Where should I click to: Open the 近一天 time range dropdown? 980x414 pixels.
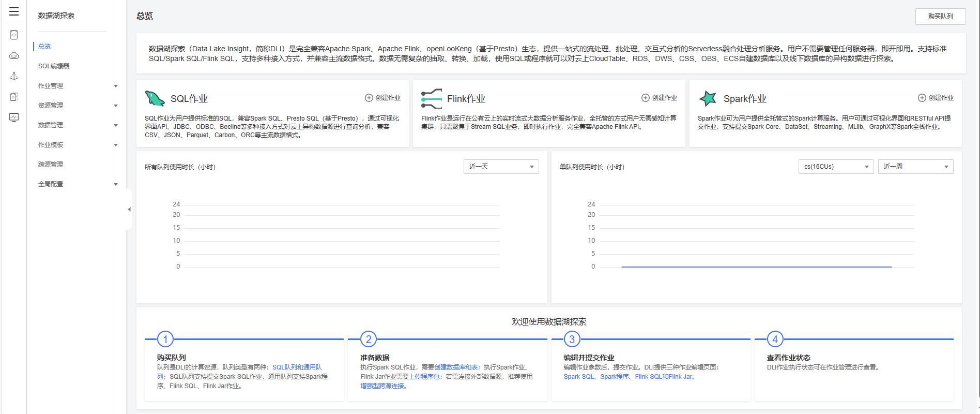click(x=501, y=167)
